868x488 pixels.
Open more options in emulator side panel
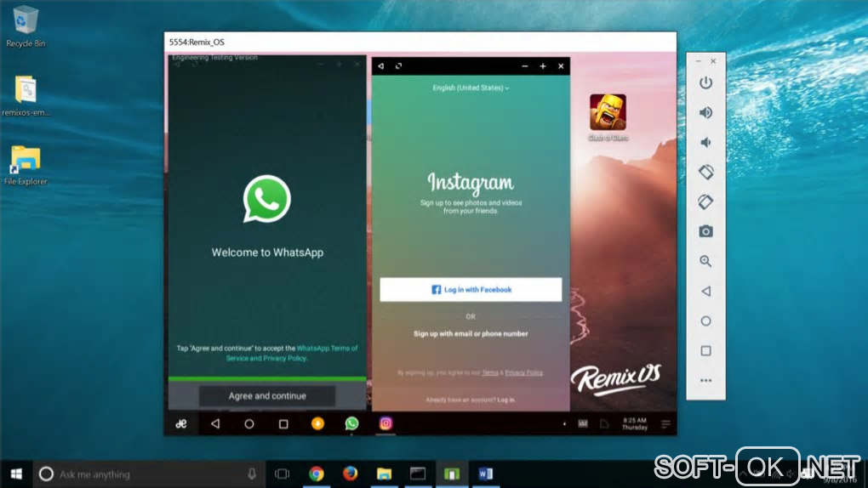click(x=705, y=381)
